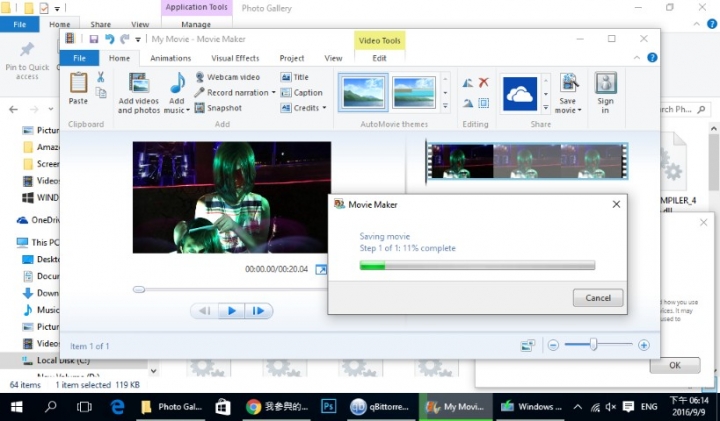Viewport: 720px width, 421px height.
Task: Click the preview seek slider handle
Action: [x=139, y=289]
